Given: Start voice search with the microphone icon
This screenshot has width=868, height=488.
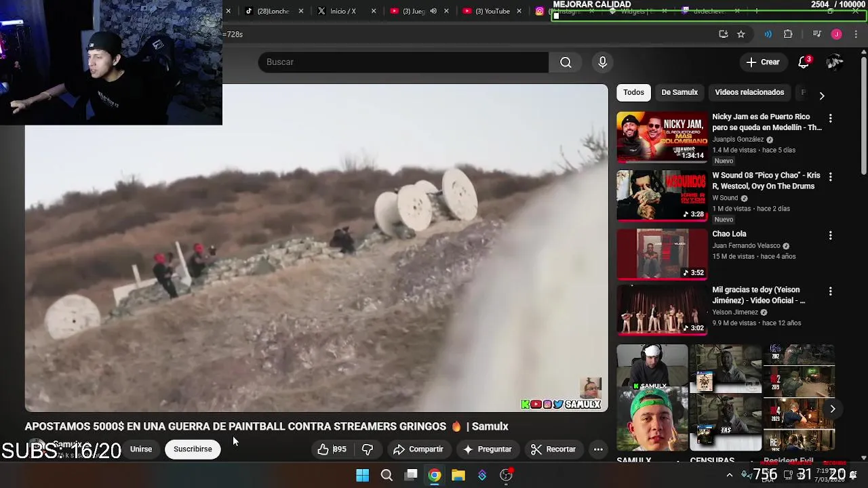Looking at the screenshot, I should tap(602, 62).
